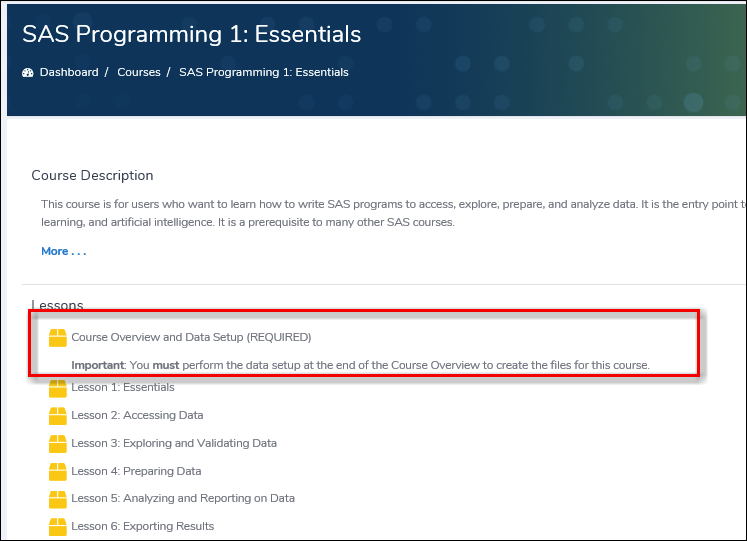Open Lesson 1: Essentials

[x=123, y=387]
